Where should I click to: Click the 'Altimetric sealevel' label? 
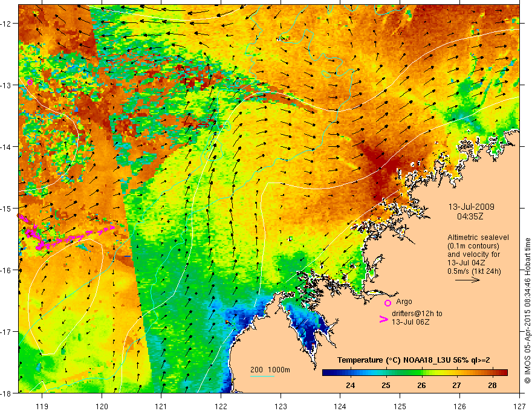click(478, 238)
